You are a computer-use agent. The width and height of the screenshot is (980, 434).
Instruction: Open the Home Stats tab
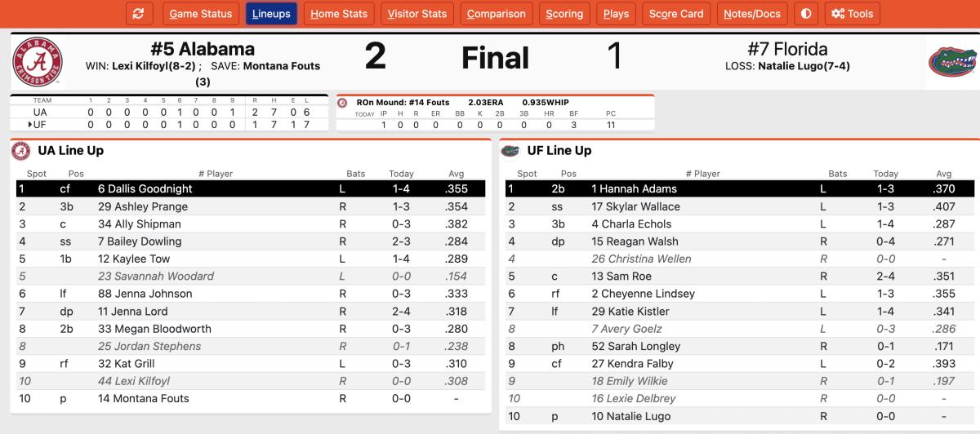pyautogui.click(x=339, y=14)
